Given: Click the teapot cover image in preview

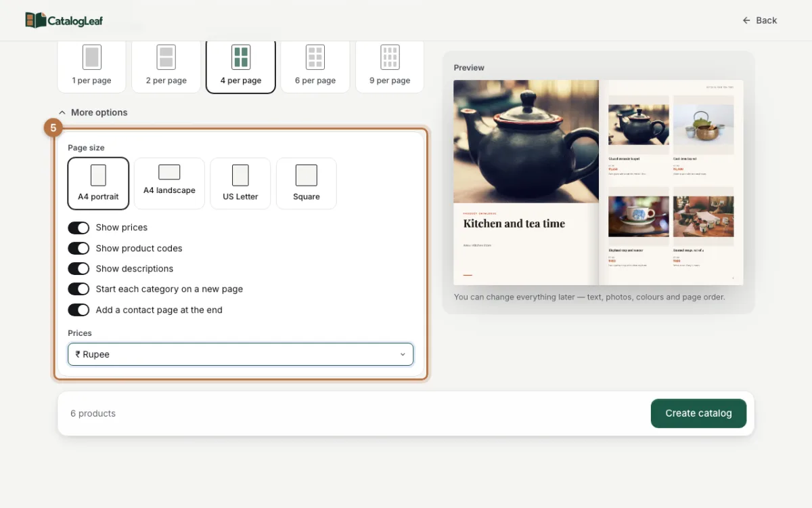Looking at the screenshot, I should point(526,142).
